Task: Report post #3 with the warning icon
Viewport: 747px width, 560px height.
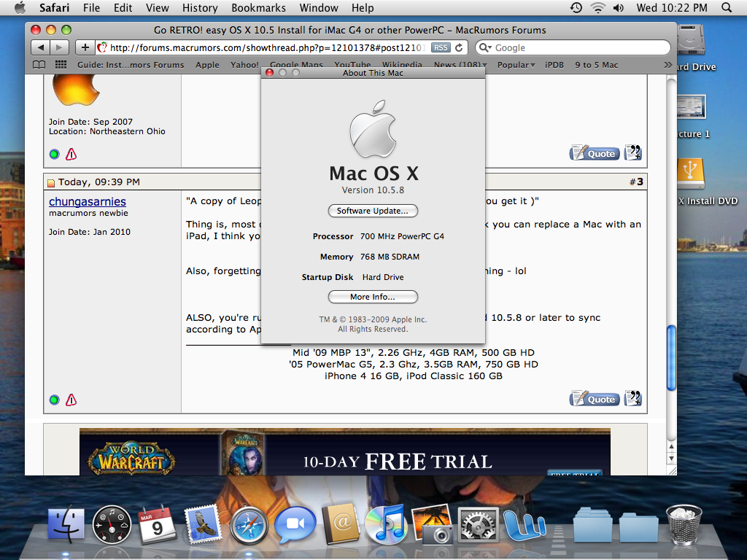Action: click(71, 400)
